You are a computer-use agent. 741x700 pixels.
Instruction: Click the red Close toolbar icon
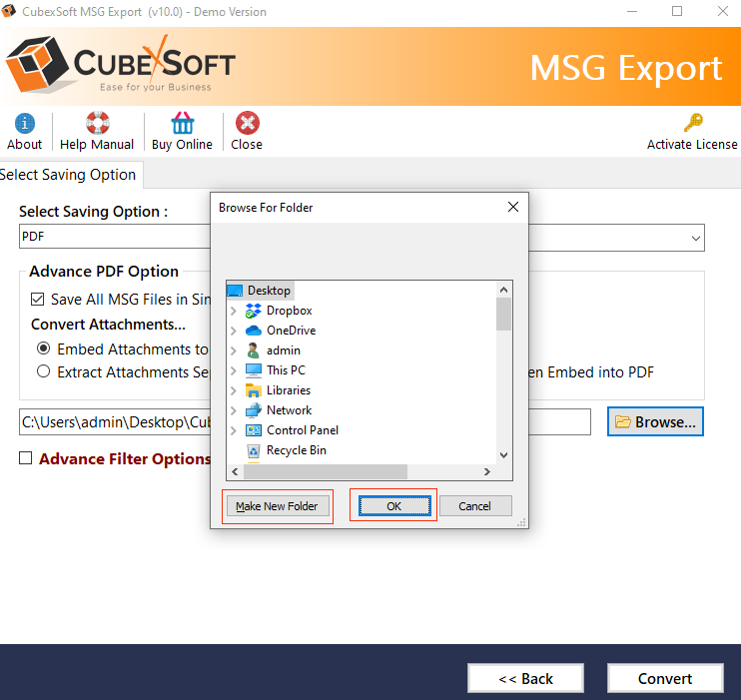pyautogui.click(x=247, y=123)
